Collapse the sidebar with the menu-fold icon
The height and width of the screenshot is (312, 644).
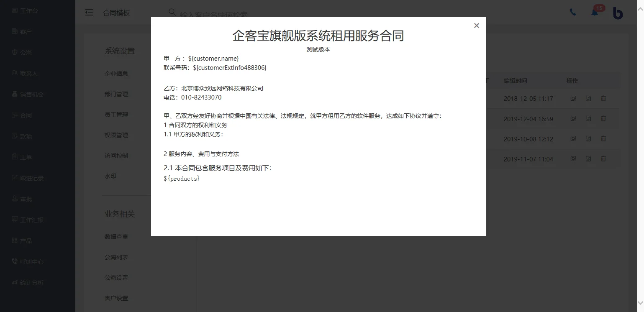(89, 13)
